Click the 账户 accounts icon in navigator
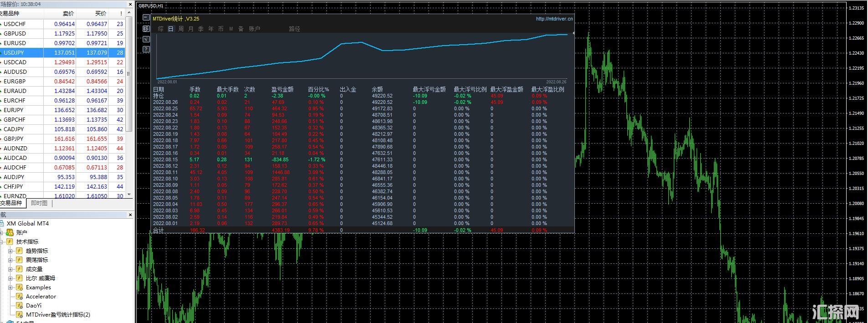This screenshot has height=323, width=868. click(x=10, y=233)
